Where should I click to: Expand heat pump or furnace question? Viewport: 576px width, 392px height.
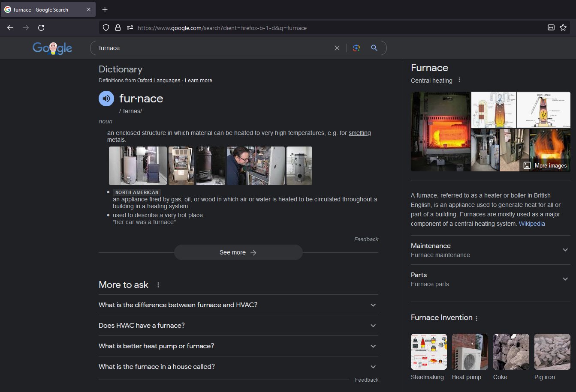(238, 346)
